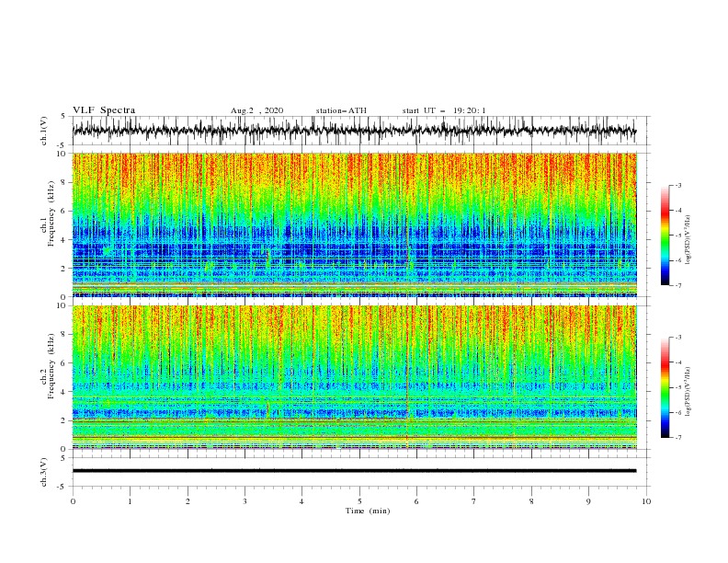Click the "Time (min)" x-axis label
The height and width of the screenshot is (563, 728).
[368, 511]
